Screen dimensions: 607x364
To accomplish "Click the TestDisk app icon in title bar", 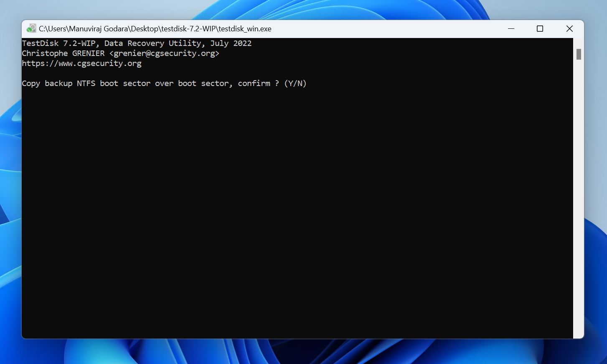I will (31, 28).
